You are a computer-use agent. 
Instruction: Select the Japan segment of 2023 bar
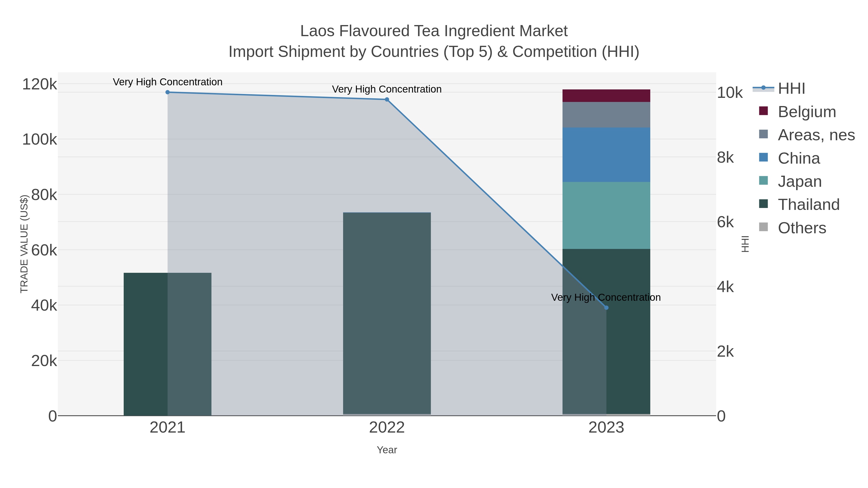606,215
